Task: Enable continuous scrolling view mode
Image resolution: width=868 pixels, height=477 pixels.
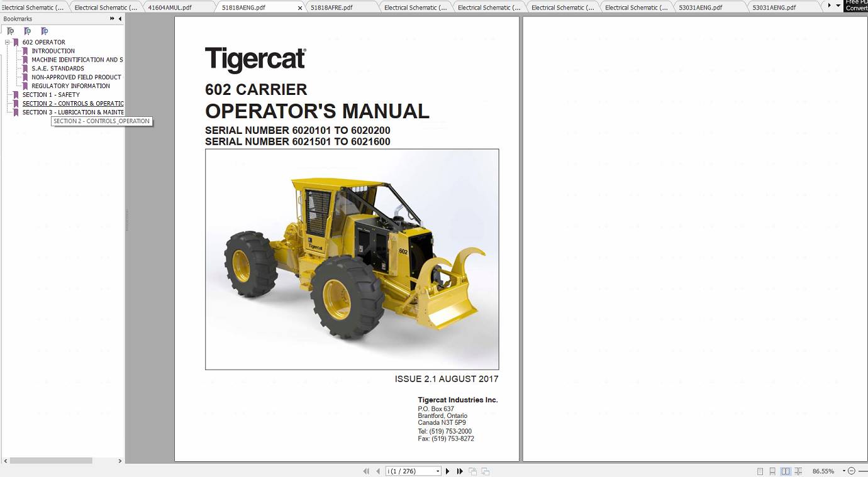Action: pyautogui.click(x=773, y=471)
